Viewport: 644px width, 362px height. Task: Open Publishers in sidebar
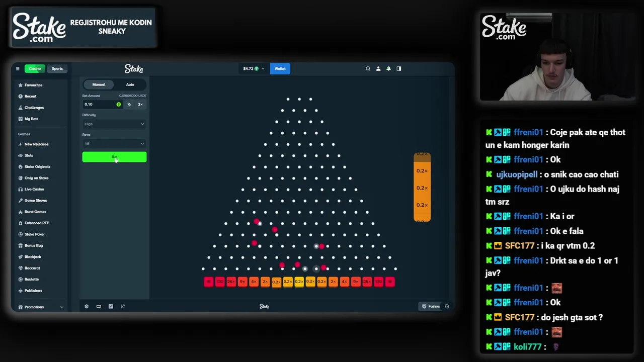(33, 291)
